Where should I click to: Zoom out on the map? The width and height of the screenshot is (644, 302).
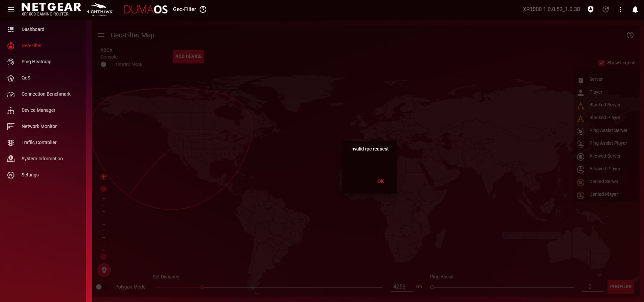click(104, 189)
